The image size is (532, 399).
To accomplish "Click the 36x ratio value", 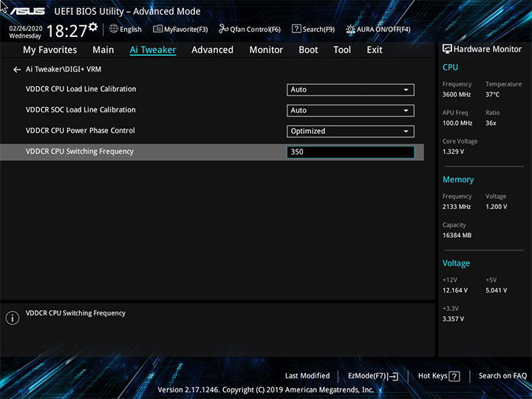I will coord(491,123).
